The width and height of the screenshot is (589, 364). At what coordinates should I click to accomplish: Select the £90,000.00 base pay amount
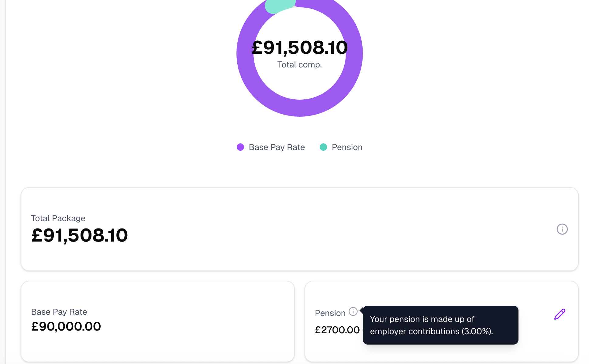coord(66,326)
